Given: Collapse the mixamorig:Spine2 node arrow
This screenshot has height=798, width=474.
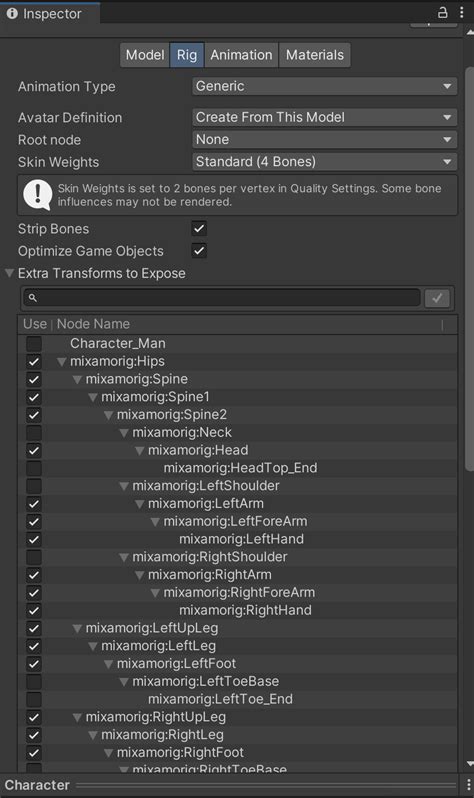Looking at the screenshot, I should click(x=108, y=415).
